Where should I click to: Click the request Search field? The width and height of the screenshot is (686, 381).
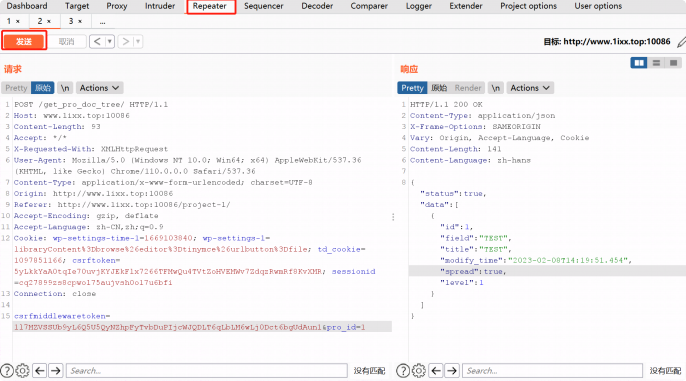tap(207, 371)
